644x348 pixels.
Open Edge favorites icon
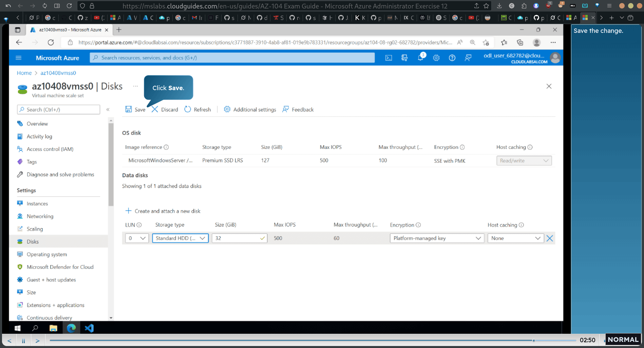pyautogui.click(x=504, y=42)
